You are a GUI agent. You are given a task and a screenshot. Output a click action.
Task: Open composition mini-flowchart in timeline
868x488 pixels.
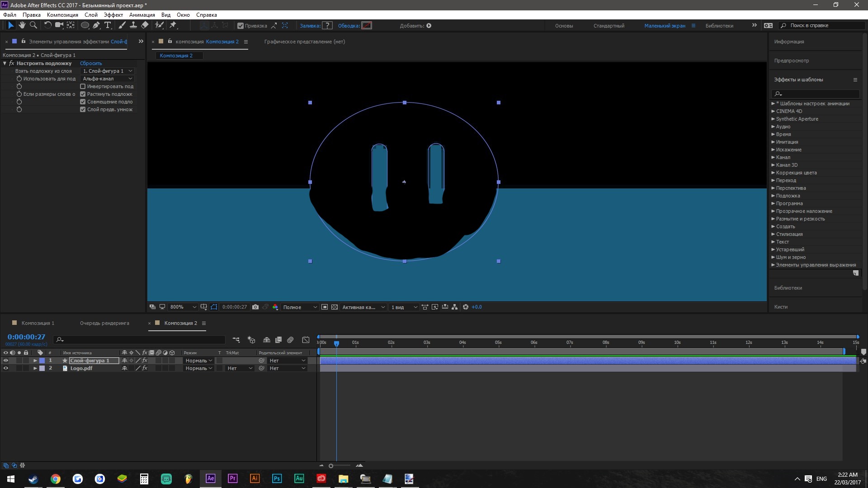point(236,340)
